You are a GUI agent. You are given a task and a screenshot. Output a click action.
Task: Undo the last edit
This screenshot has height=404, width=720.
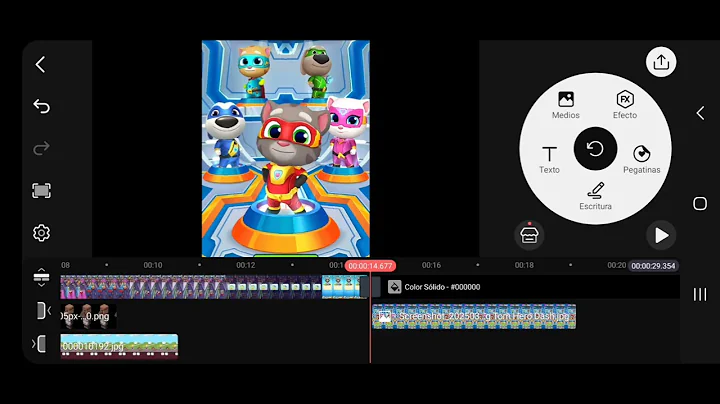[41, 107]
